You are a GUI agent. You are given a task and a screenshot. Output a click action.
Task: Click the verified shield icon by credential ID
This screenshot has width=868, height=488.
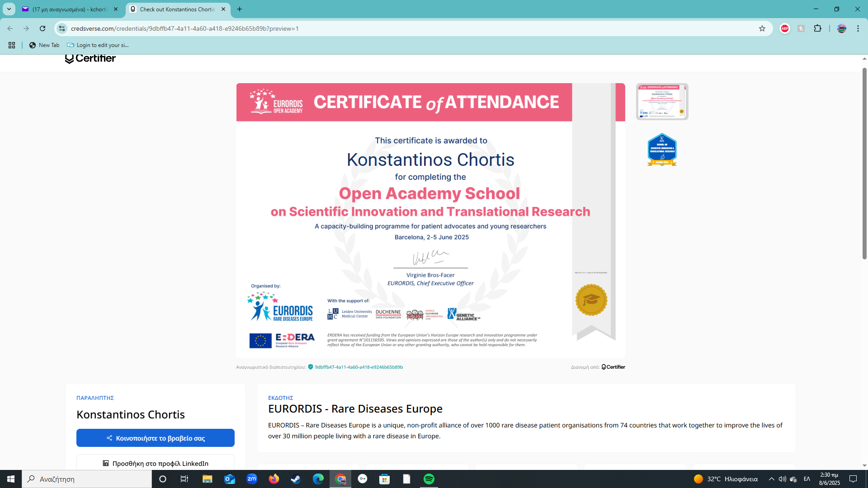(x=311, y=367)
